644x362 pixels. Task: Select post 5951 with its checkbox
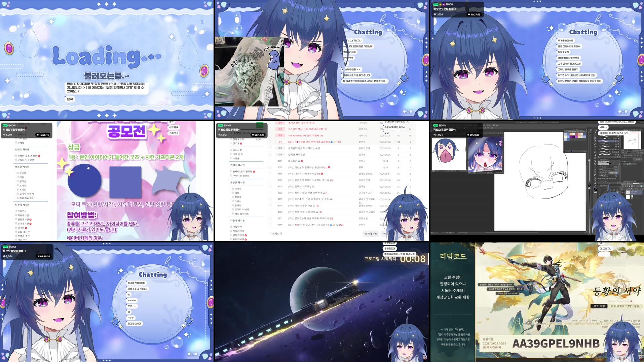pyautogui.click(x=270, y=218)
